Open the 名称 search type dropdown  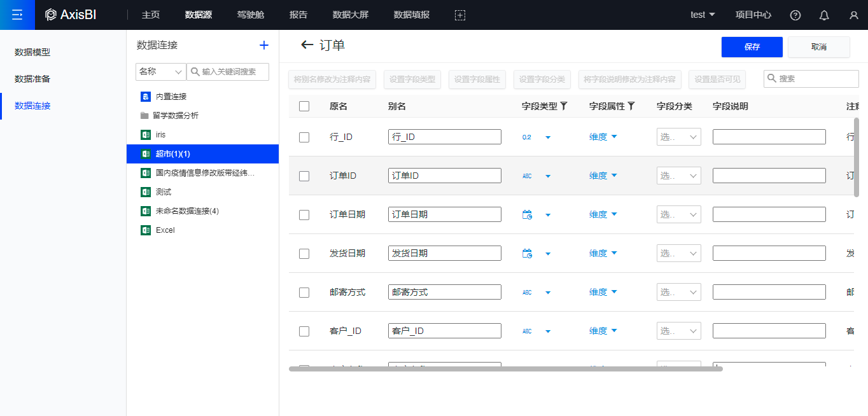(x=160, y=72)
